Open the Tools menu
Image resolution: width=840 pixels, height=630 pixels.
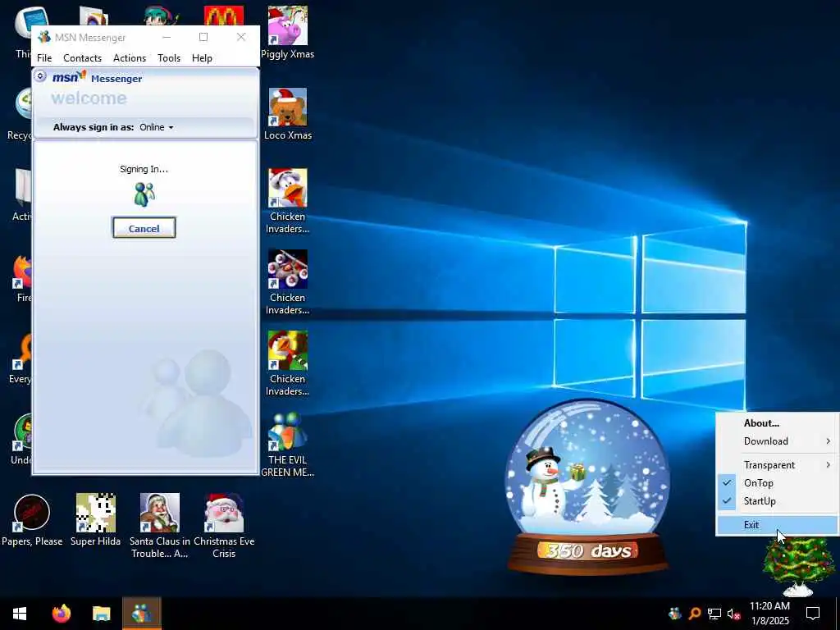tap(169, 58)
